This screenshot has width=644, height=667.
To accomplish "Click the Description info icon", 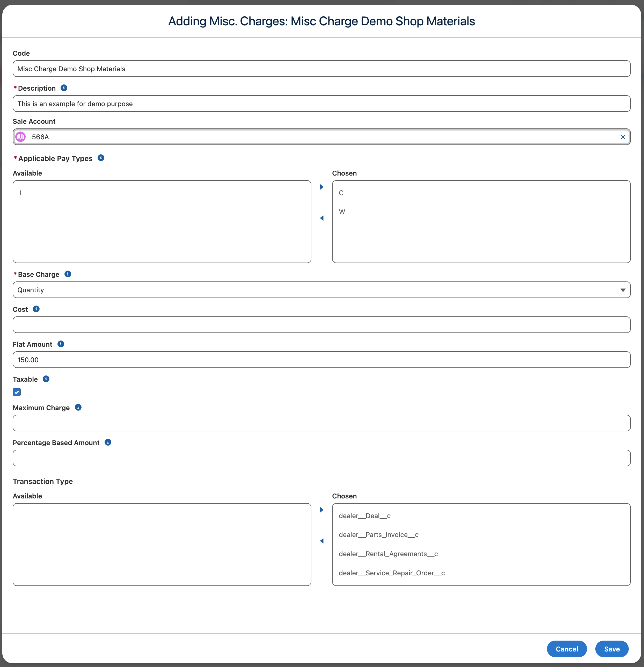I will tap(64, 88).
